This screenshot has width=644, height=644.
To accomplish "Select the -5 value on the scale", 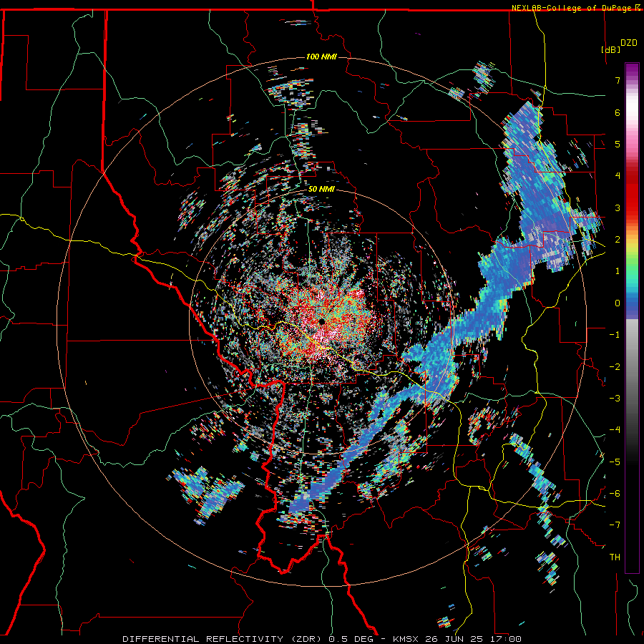I will point(615,462).
